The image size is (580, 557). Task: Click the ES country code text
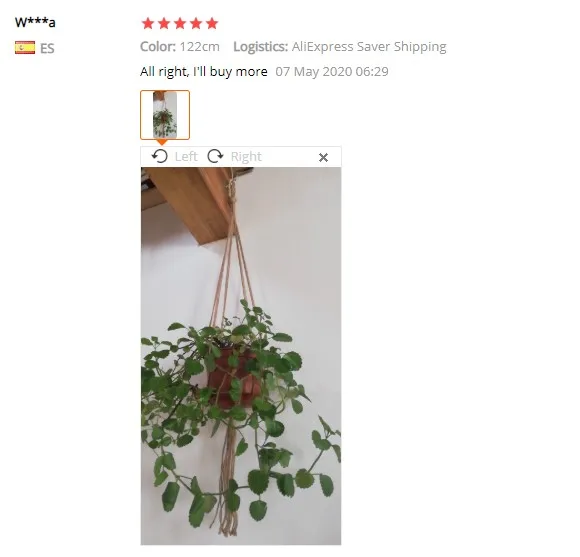coord(47,48)
